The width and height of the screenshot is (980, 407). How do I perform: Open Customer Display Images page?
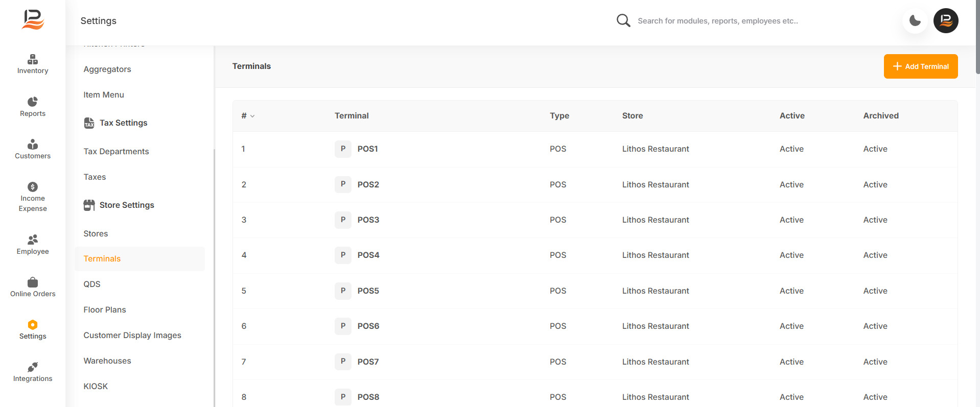click(x=132, y=336)
